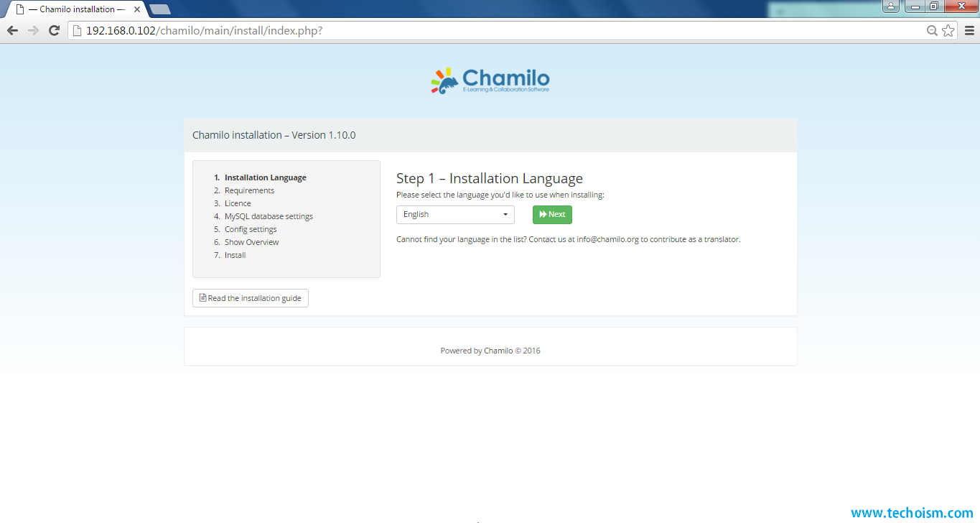This screenshot has width=980, height=523.
Task: Click the Chrome user profile icon
Action: [x=890, y=6]
